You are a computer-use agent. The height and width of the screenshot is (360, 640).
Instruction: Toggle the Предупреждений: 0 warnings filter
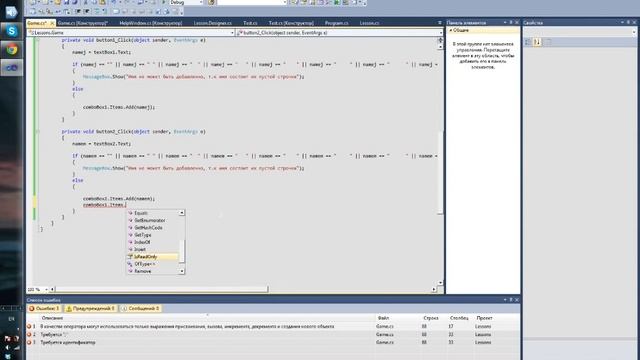click(91, 309)
